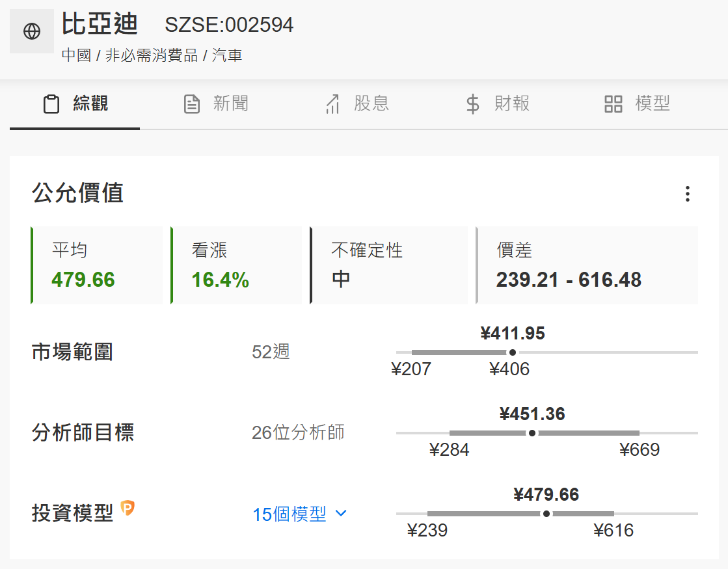Switch to the 新聞 tab
728x569 pixels.
[216, 104]
